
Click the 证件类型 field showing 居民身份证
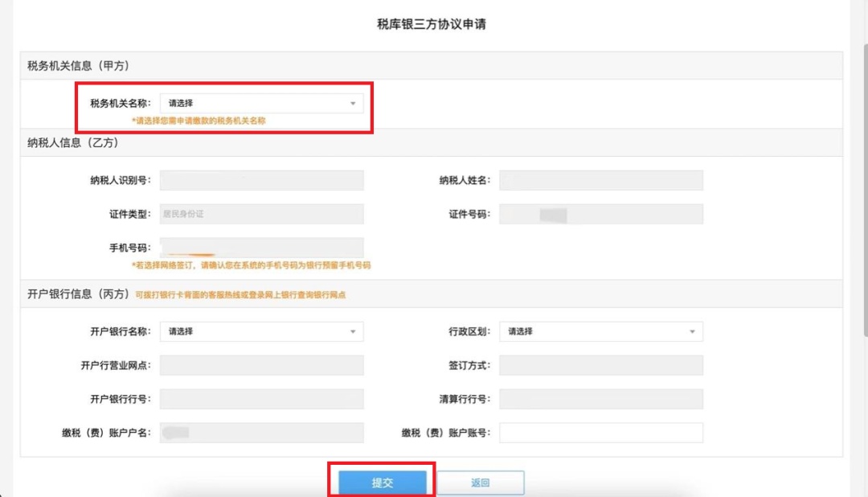pos(261,214)
